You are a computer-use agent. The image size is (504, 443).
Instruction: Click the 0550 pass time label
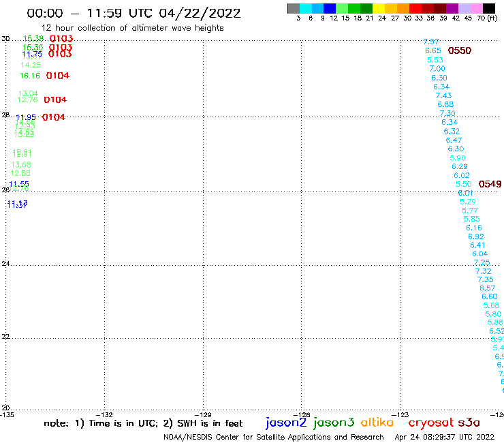coord(459,50)
